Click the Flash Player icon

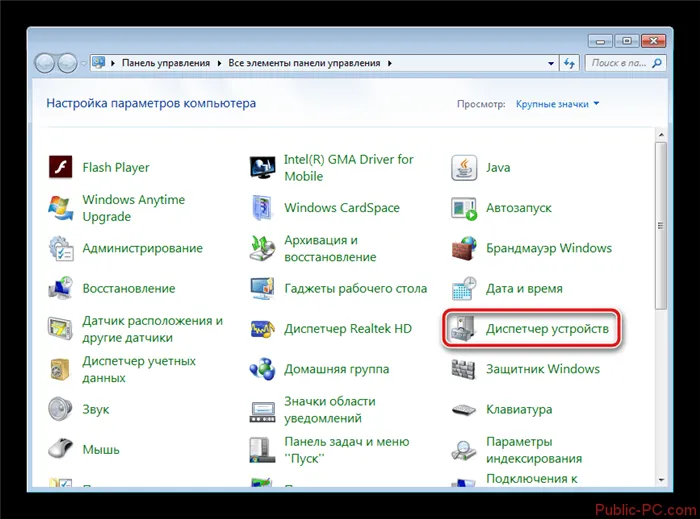(61, 168)
